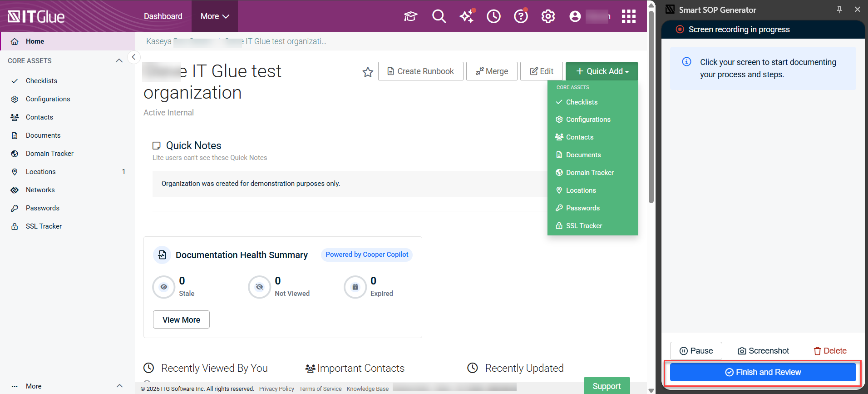Click the Kaseya breadcrumb link
This screenshot has width=868, height=394.
pyautogui.click(x=158, y=41)
